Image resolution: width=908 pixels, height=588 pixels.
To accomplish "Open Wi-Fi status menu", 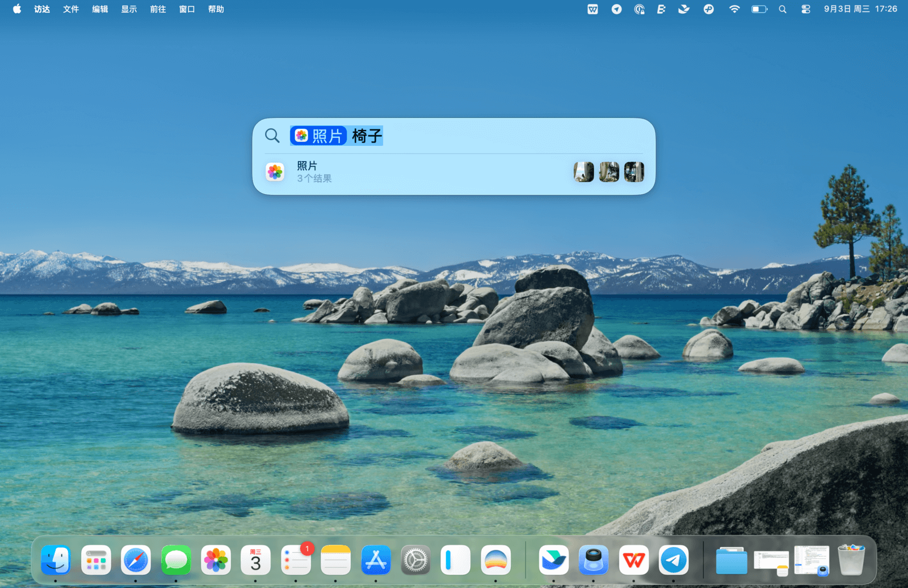I will (x=734, y=9).
